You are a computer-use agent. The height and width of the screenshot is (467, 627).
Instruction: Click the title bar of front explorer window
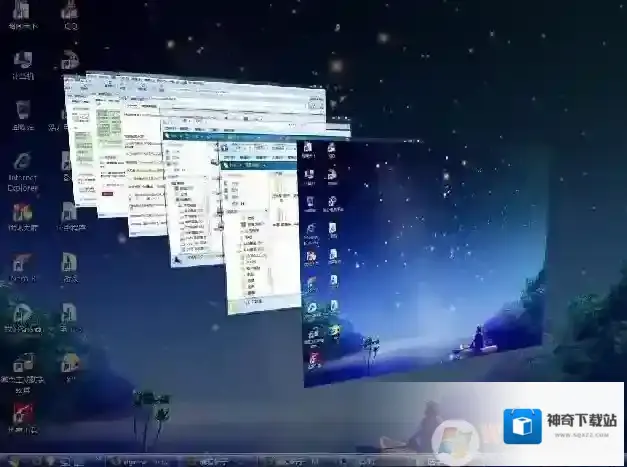pyautogui.click(x=258, y=146)
